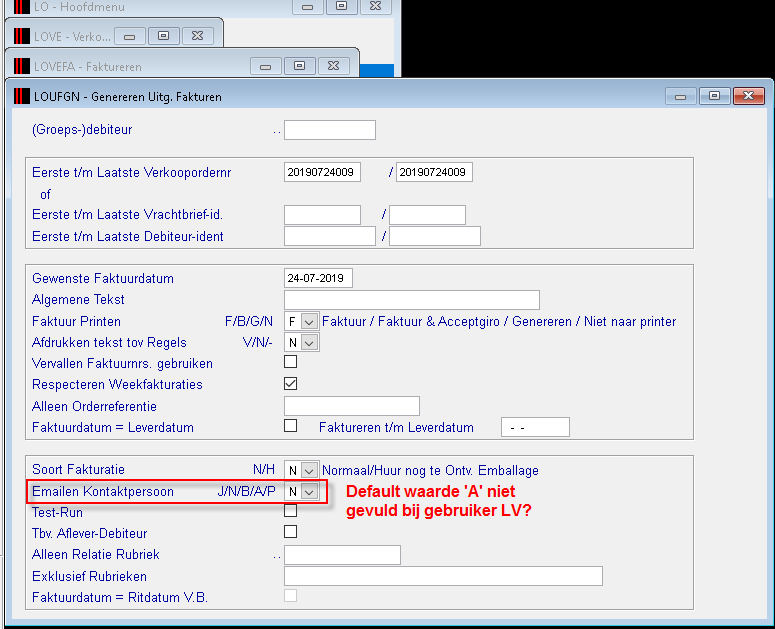Open the Faktuur Printen dropdown

tap(309, 322)
